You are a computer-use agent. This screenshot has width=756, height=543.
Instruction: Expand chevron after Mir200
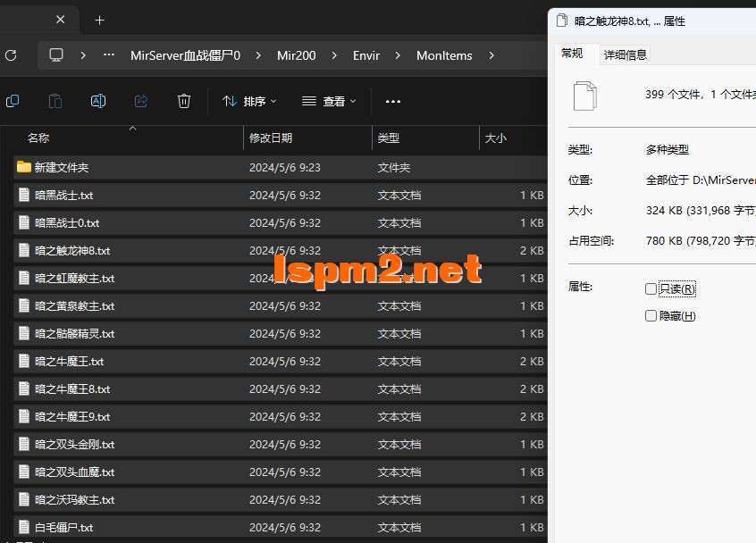334,55
